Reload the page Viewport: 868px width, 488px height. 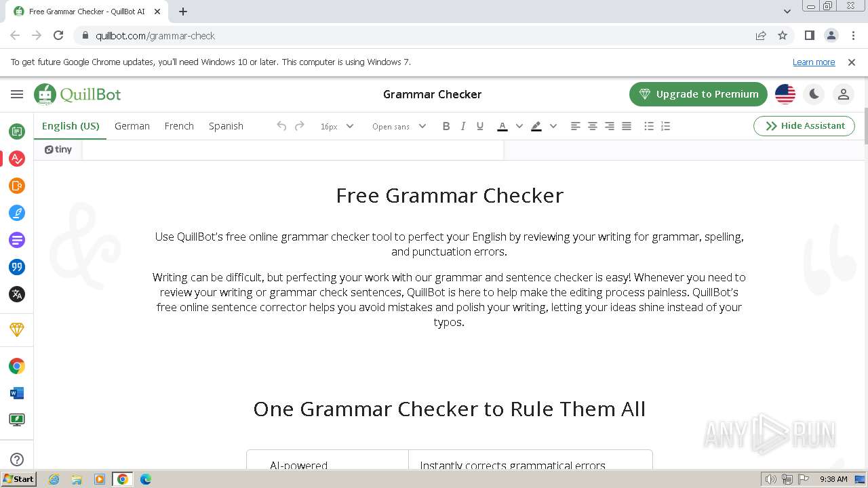[58, 35]
